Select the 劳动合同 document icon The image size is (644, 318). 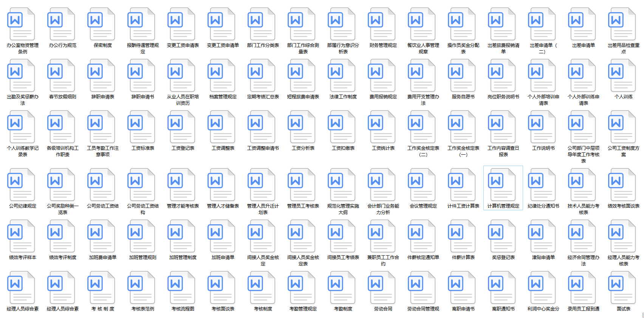click(x=382, y=288)
